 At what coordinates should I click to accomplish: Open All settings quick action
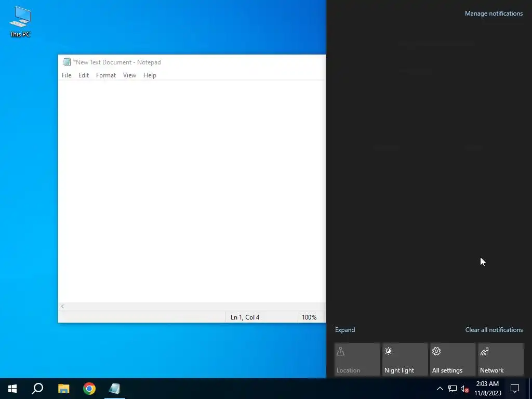(x=453, y=360)
